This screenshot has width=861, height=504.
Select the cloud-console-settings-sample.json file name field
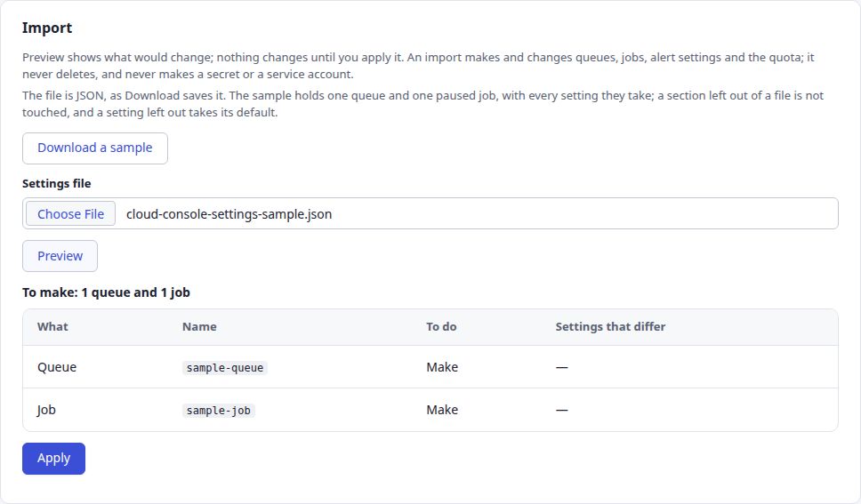(x=430, y=213)
